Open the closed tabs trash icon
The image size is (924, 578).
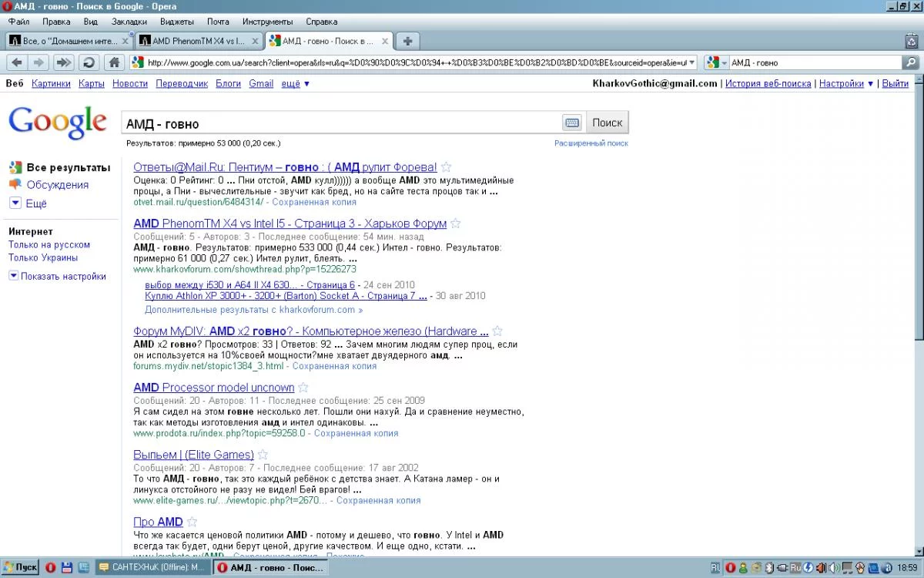tap(911, 41)
